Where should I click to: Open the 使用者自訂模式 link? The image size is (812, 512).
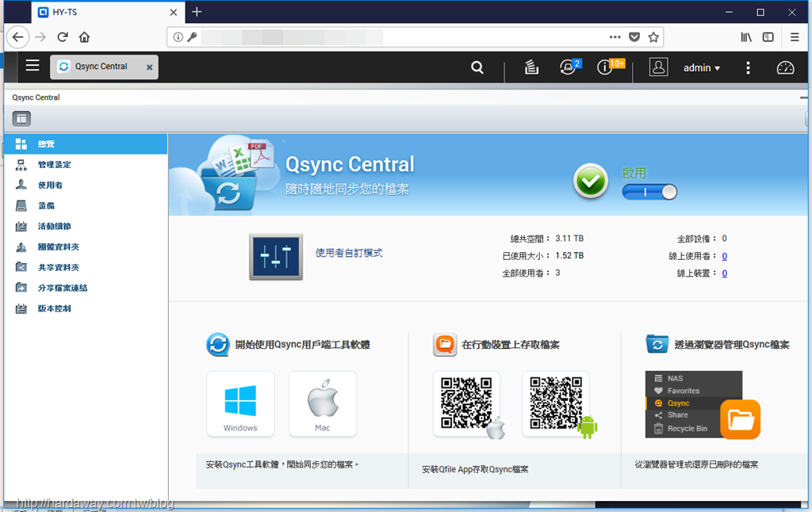(x=349, y=253)
